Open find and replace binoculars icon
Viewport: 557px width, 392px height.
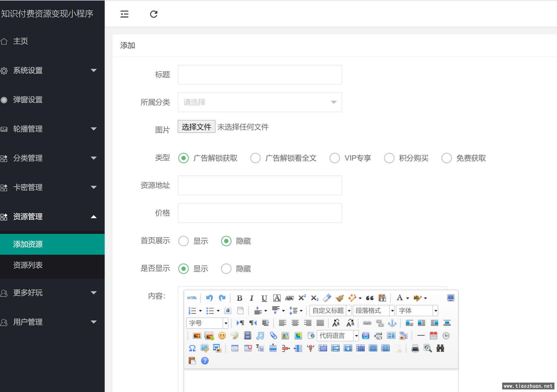(440, 348)
